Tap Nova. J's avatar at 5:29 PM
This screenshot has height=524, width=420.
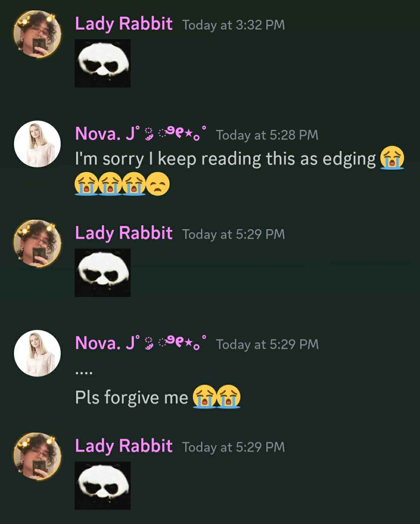pos(37,353)
